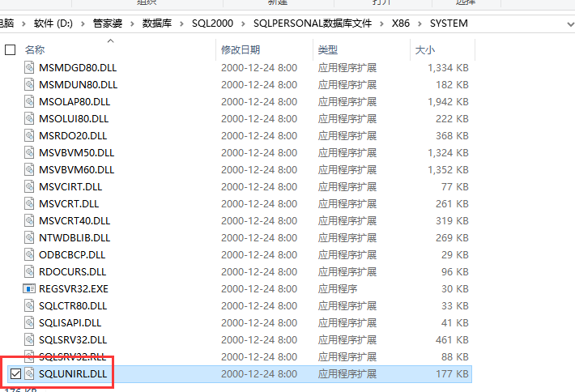Click the 1,942 KB size value
Image resolution: width=575 pixels, height=392 pixels.
pos(448,102)
